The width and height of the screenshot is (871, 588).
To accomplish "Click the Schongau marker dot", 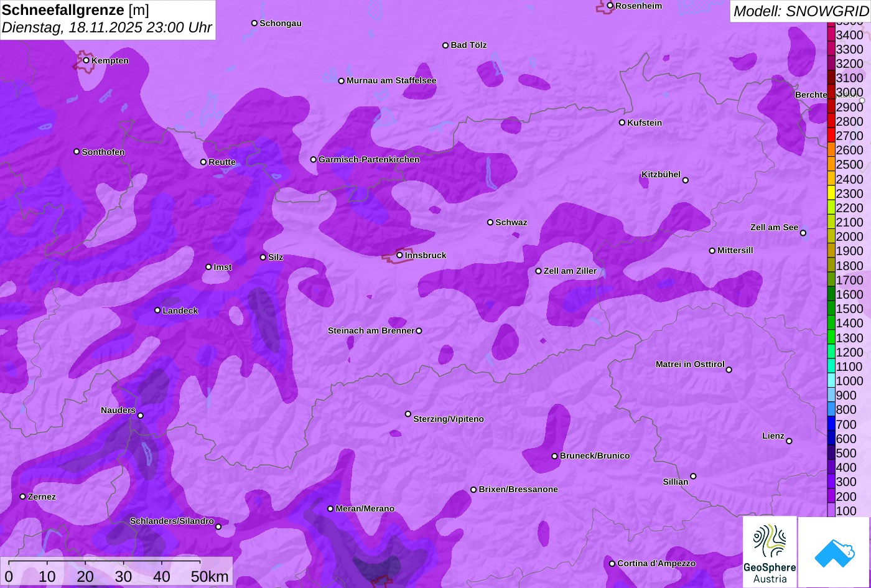I will click(254, 23).
